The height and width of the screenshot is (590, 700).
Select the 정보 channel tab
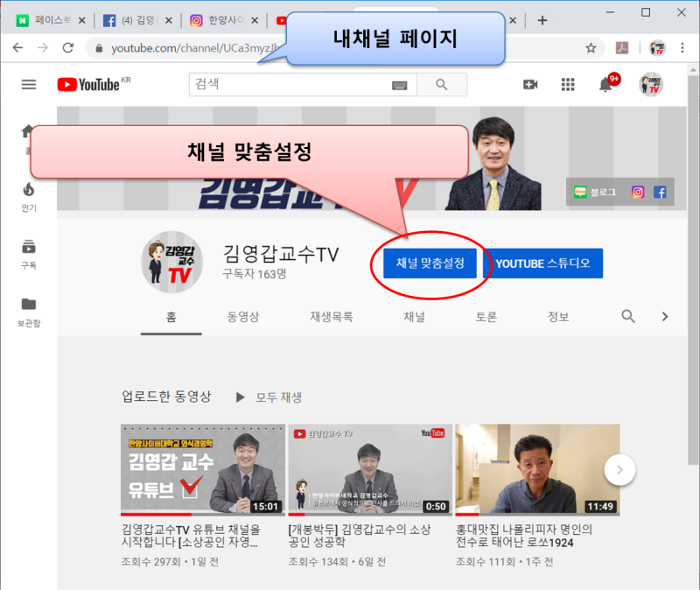pos(558,317)
